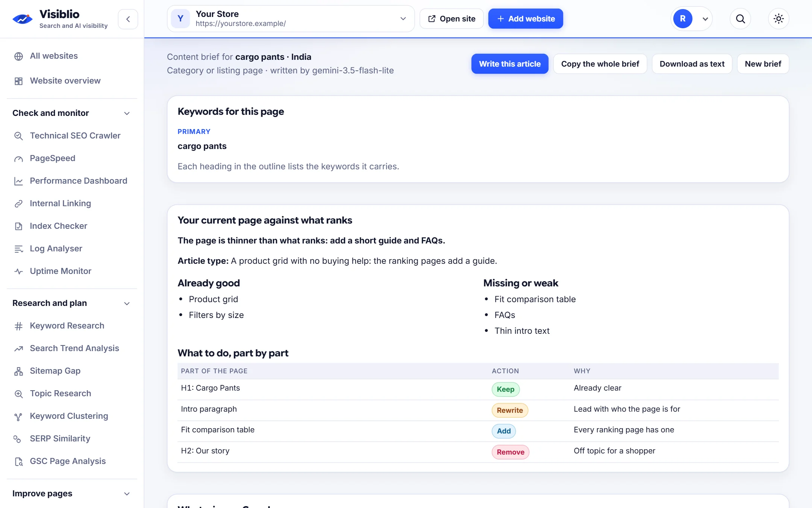Click the GSC Page Analysis icon
Viewport: 812px width, 508px height.
(18, 461)
